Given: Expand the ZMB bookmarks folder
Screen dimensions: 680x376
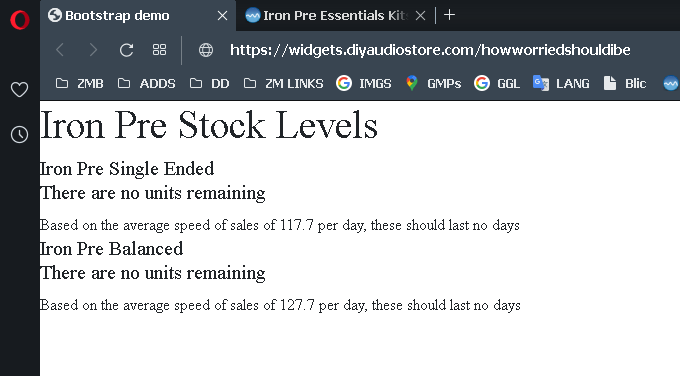Looking at the screenshot, I should click(80, 83).
